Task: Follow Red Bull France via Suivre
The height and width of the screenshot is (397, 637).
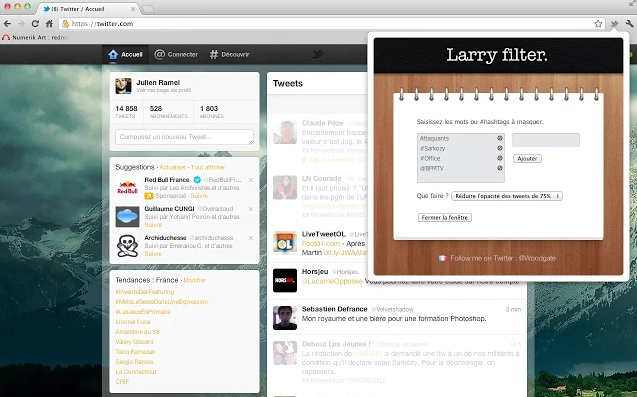Action: click(x=199, y=196)
